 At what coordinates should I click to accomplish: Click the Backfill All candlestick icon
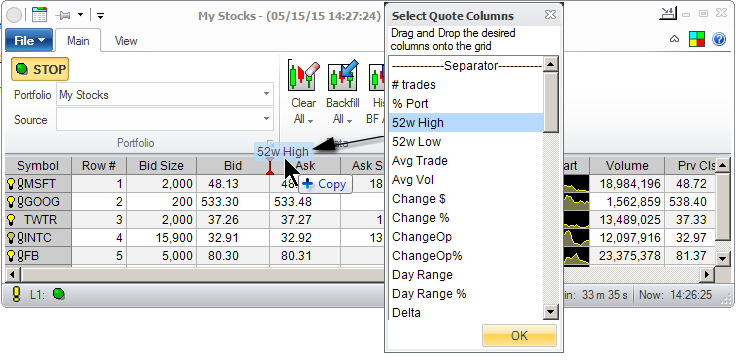(x=343, y=76)
